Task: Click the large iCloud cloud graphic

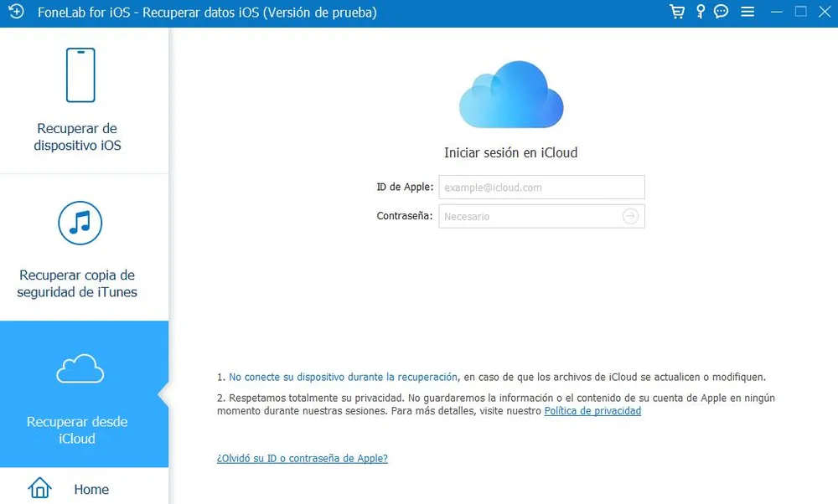Action: click(510, 92)
